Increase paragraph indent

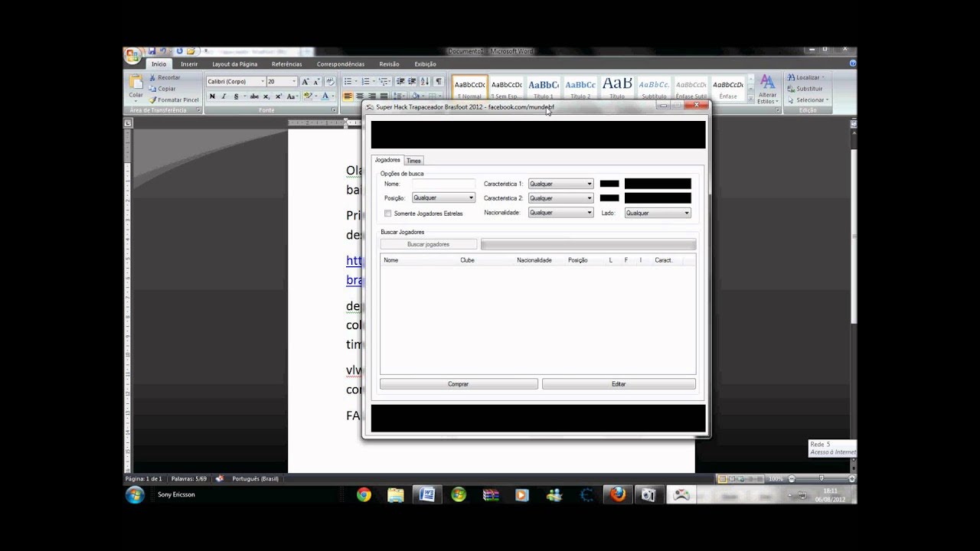(x=412, y=81)
